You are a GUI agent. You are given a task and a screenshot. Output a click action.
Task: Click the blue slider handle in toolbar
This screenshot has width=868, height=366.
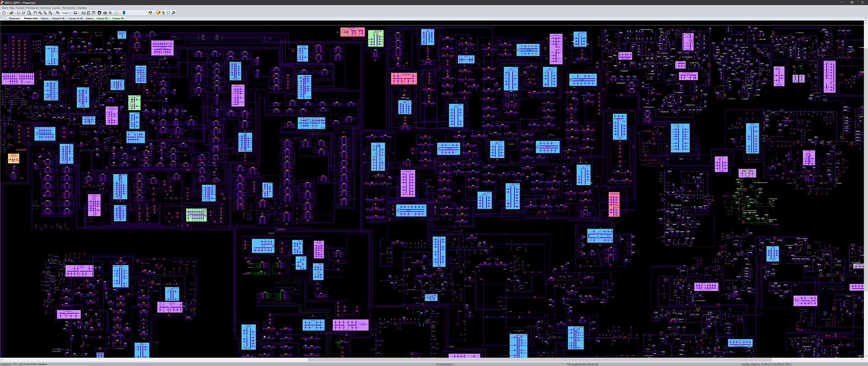pos(124,13)
